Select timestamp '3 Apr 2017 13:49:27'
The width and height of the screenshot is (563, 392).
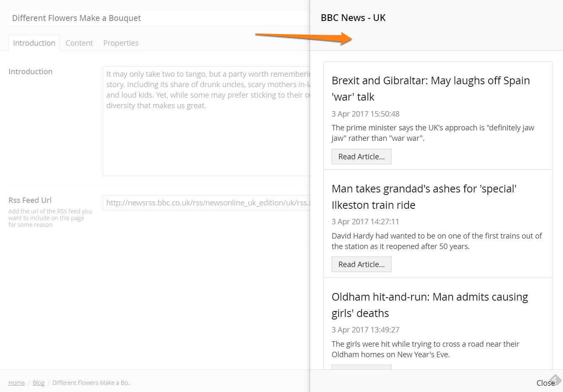(366, 330)
